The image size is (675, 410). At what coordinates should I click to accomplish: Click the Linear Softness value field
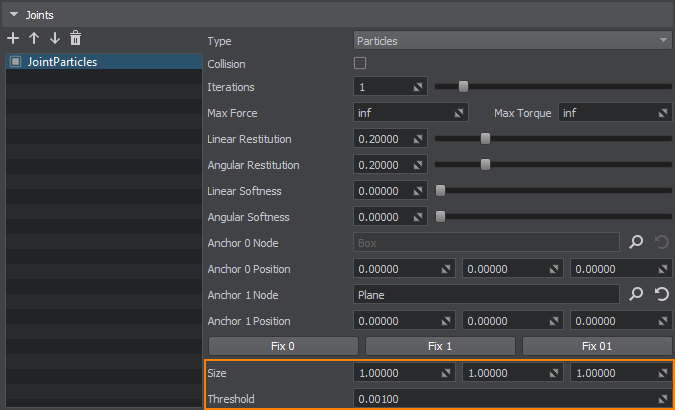390,190
